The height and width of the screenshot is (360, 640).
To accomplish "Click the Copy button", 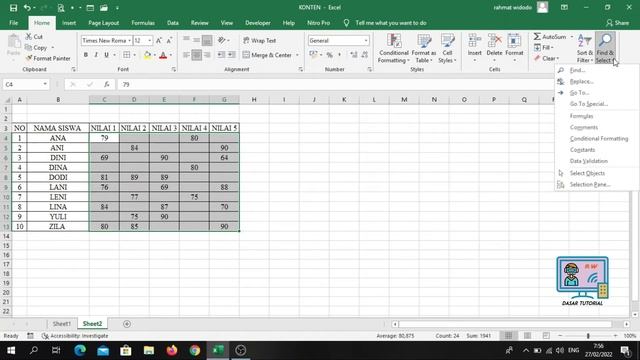I will coord(36,48).
